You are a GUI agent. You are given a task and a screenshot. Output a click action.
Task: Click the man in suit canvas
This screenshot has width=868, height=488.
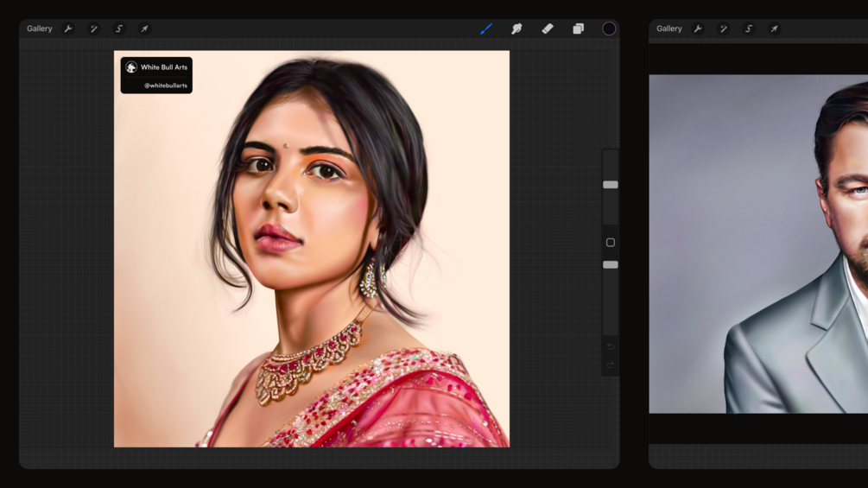tap(758, 244)
